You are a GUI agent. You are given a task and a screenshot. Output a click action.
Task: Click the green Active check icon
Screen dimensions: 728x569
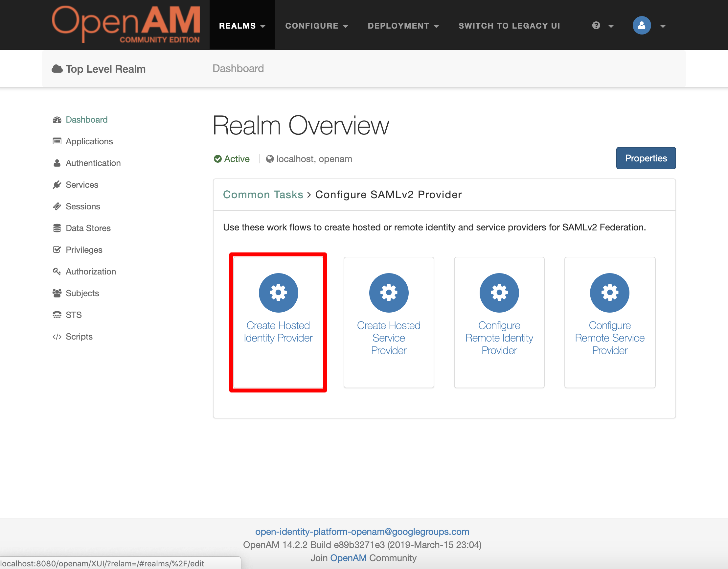[218, 159]
